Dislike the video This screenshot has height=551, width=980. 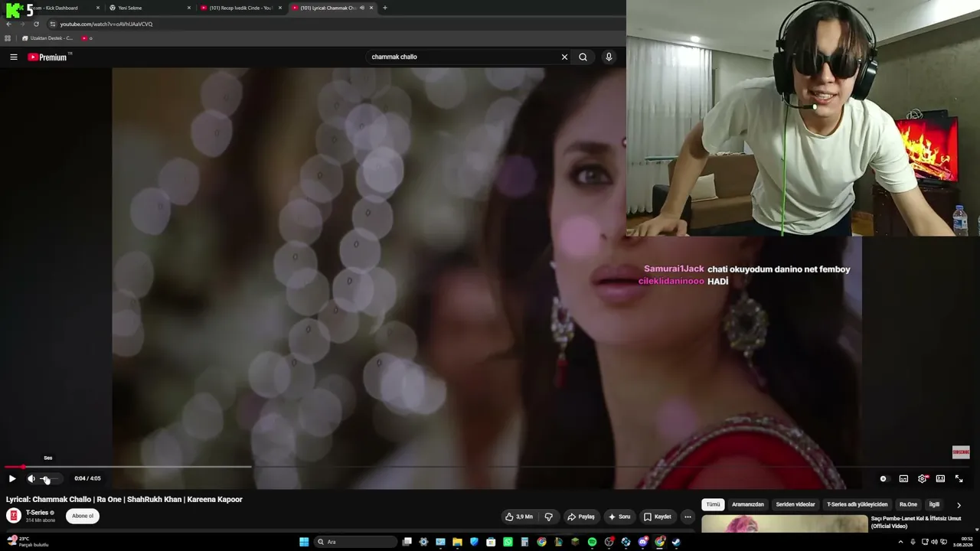pyautogui.click(x=548, y=517)
